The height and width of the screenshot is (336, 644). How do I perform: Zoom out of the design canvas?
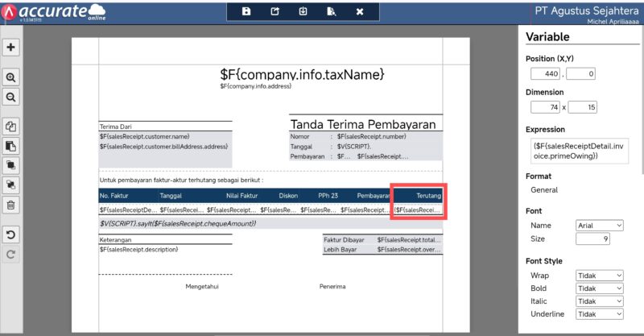(11, 97)
